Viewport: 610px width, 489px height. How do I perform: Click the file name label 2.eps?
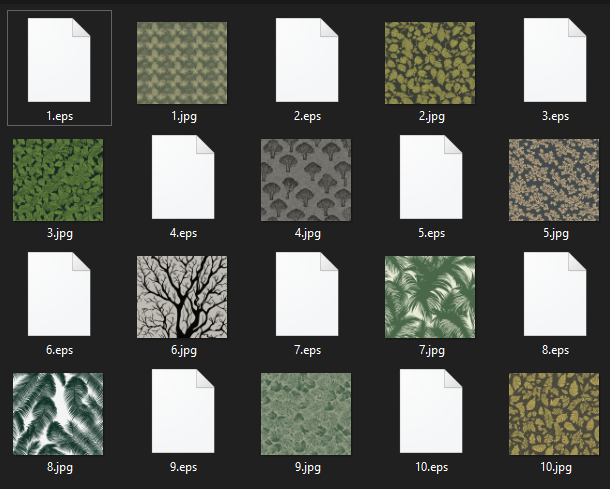coord(307,116)
